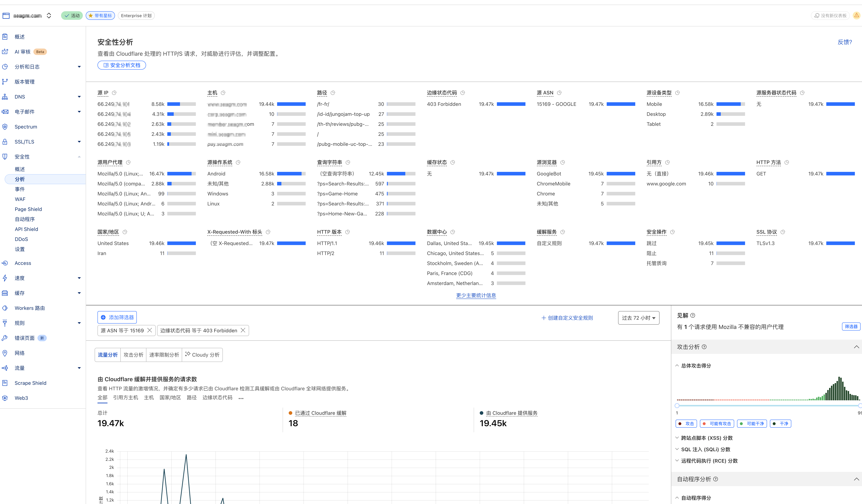Image resolution: width=862 pixels, height=504 pixels.
Task: Remove the 源 ASN 等于 15169 filter
Action: coord(149,330)
